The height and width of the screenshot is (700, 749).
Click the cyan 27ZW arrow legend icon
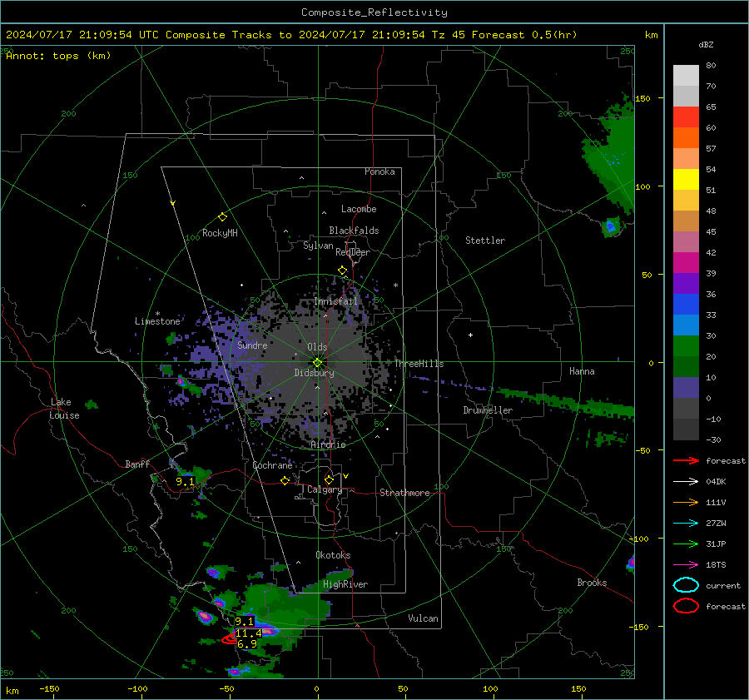tap(686, 524)
